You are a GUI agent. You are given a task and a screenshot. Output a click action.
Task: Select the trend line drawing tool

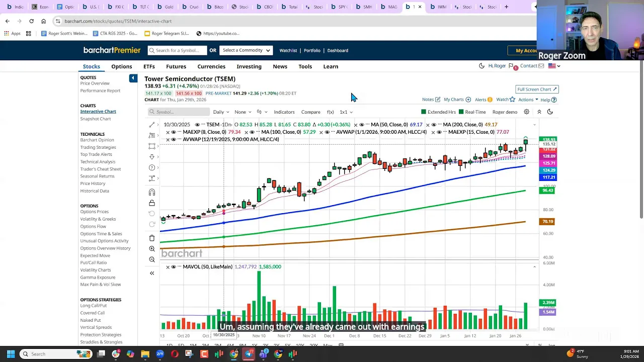[x=152, y=125]
